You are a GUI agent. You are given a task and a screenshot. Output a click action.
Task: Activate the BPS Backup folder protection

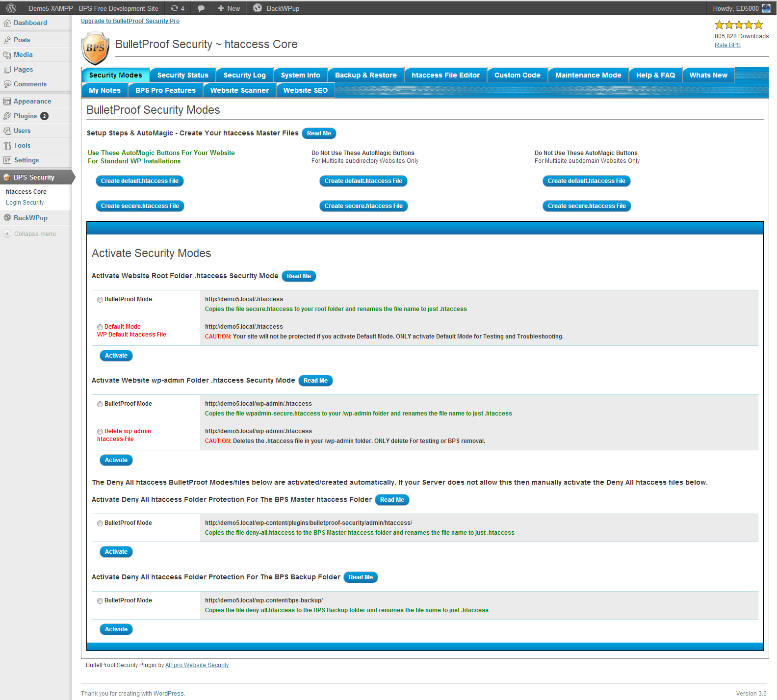(x=116, y=629)
